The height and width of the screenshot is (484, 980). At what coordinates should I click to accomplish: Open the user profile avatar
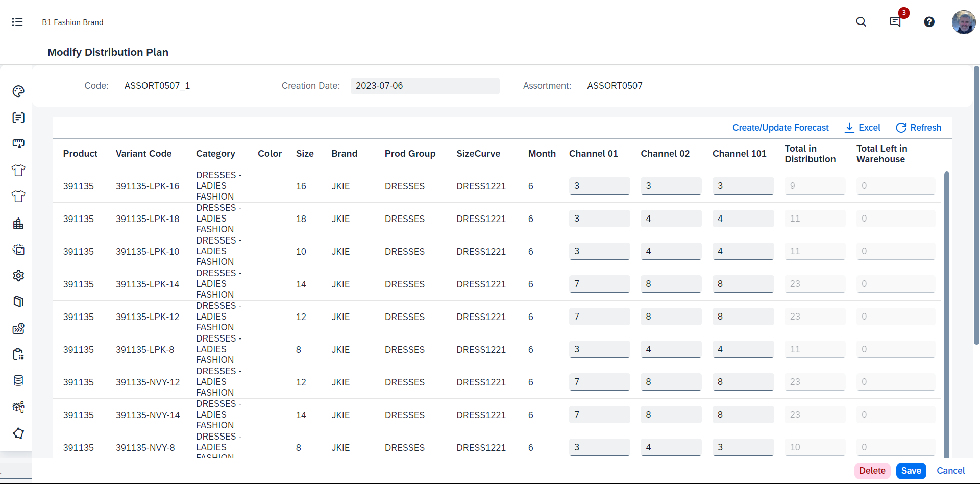[x=964, y=22]
